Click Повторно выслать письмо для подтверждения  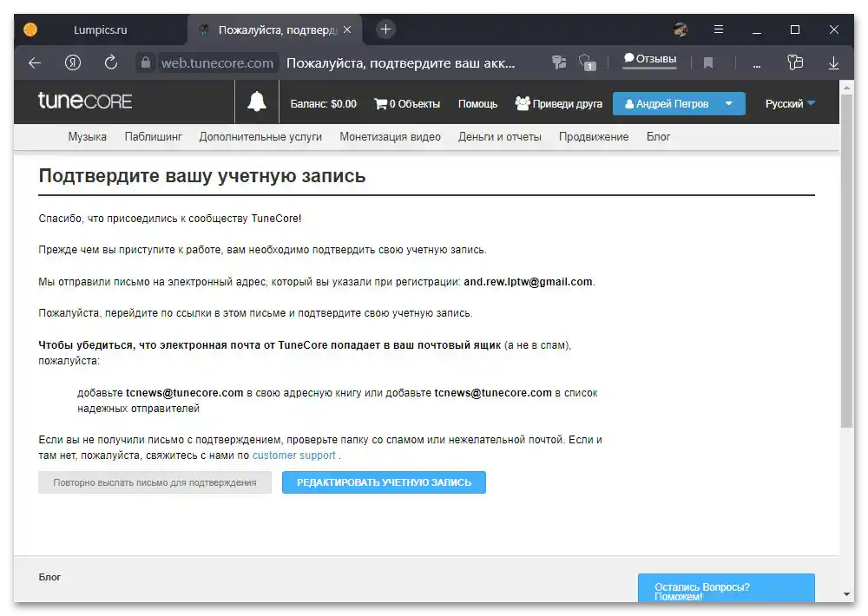[155, 482]
